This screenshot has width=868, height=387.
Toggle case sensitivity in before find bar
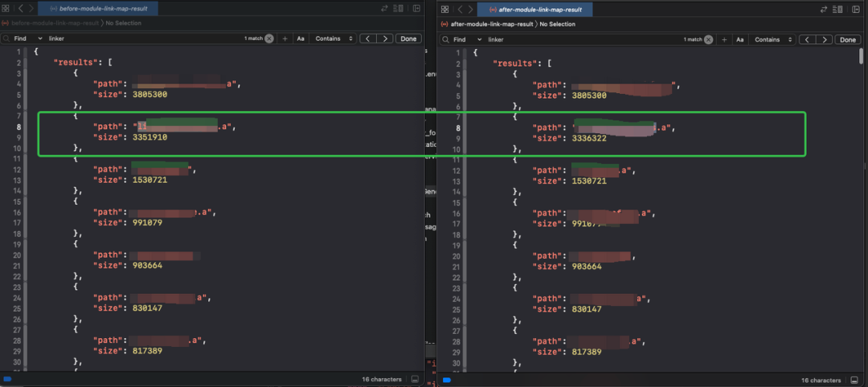[x=301, y=39]
